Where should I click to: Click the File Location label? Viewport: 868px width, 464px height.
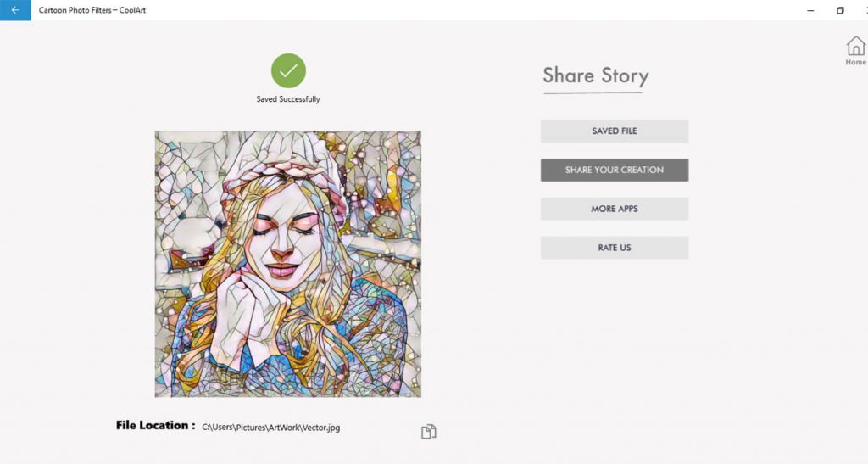(156, 425)
